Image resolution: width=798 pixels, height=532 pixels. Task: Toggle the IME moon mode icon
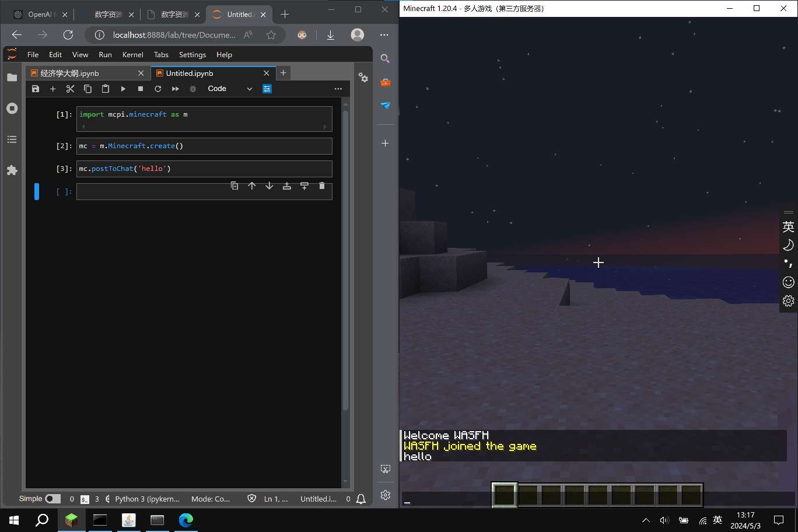(x=788, y=245)
